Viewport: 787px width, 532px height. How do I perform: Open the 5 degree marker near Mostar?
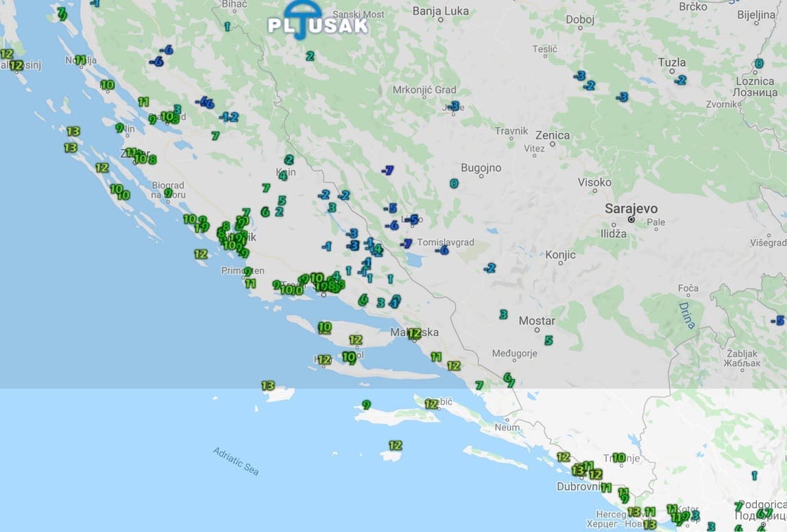click(548, 340)
